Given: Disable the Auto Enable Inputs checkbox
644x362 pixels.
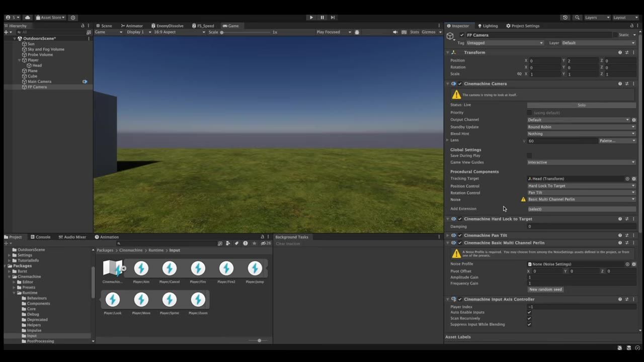Looking at the screenshot, I should [x=529, y=313].
